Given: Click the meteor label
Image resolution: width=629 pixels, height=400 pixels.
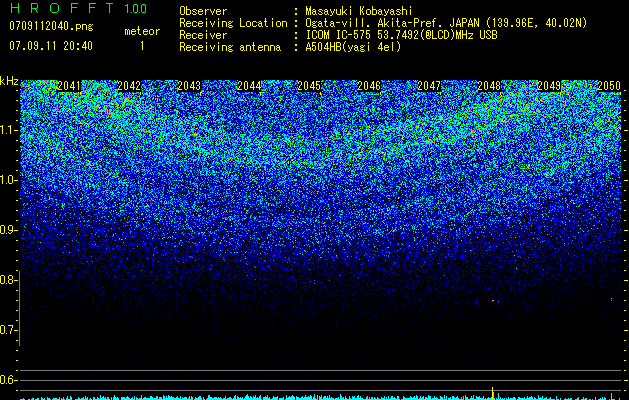Looking at the screenshot, I should tap(142, 31).
